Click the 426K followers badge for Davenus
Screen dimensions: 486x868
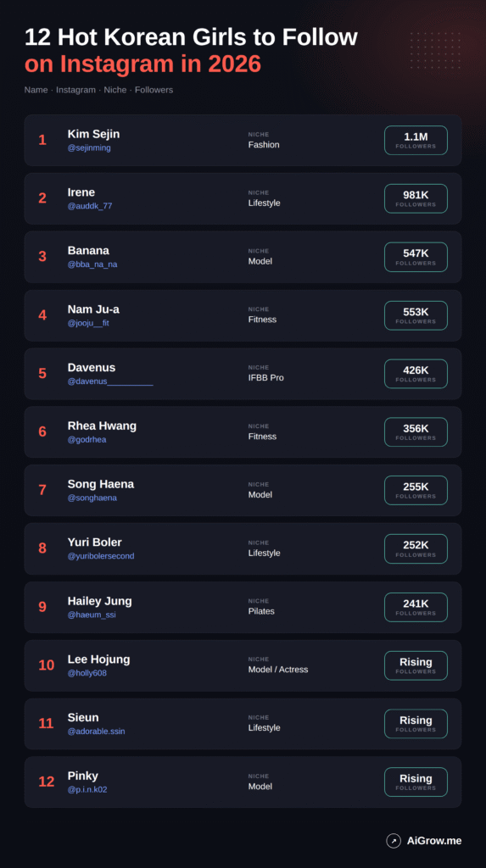point(416,374)
